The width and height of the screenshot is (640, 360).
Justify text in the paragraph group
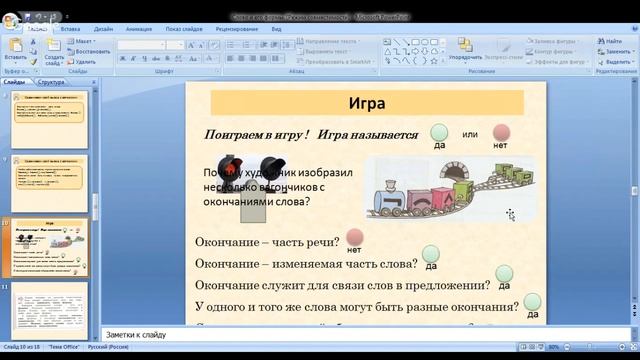(x=263, y=59)
